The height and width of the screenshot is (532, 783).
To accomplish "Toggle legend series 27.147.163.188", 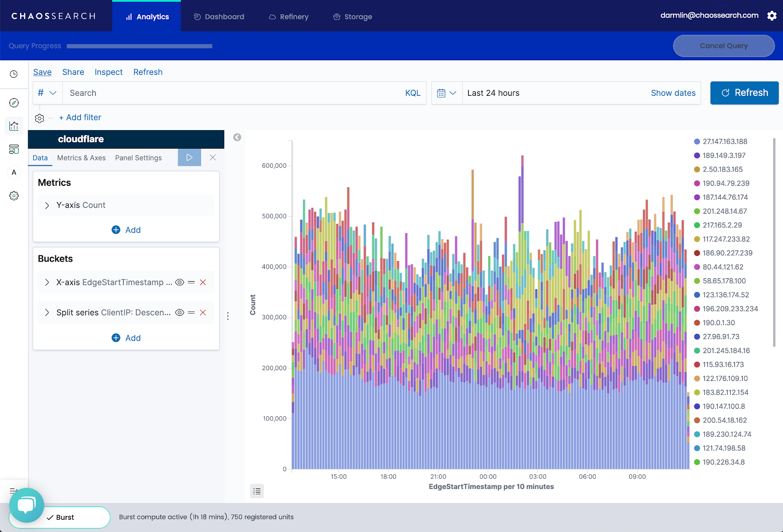I will coord(721,141).
